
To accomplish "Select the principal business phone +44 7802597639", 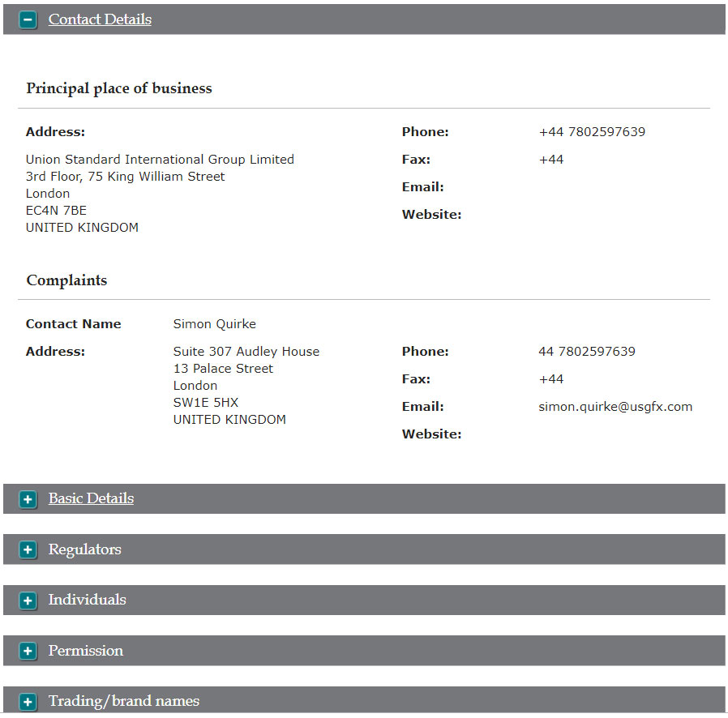I will [x=592, y=132].
